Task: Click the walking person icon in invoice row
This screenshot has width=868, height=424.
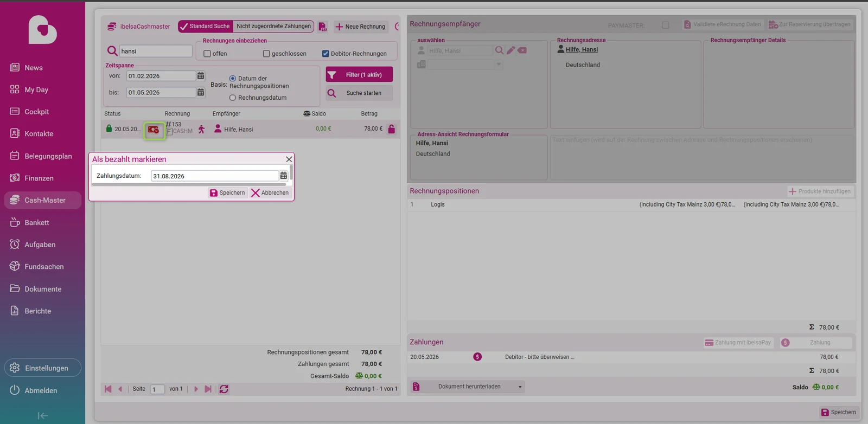Action: coord(202,129)
